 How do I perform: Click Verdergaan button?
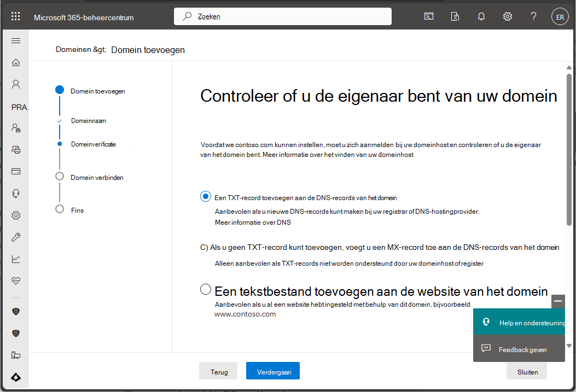273,371
